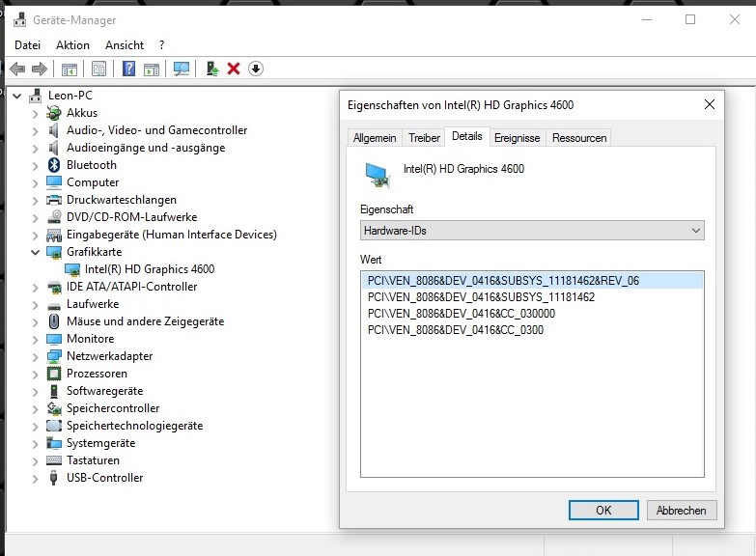Collapse the Grafikkarte category

tap(35, 252)
